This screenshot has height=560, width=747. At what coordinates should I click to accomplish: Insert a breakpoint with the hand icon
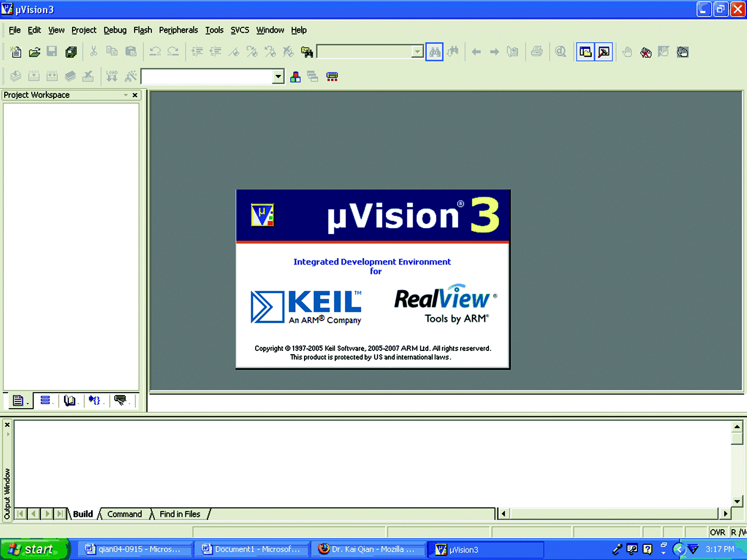[x=627, y=52]
